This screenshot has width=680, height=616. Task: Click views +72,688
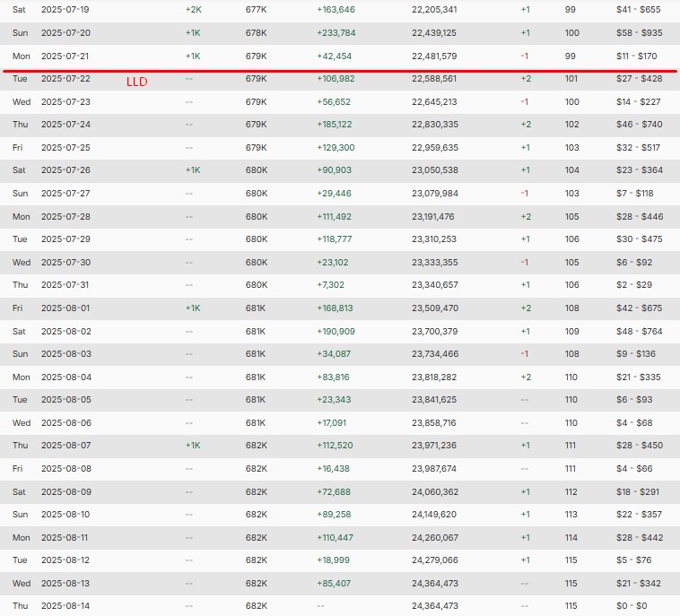pos(334,492)
